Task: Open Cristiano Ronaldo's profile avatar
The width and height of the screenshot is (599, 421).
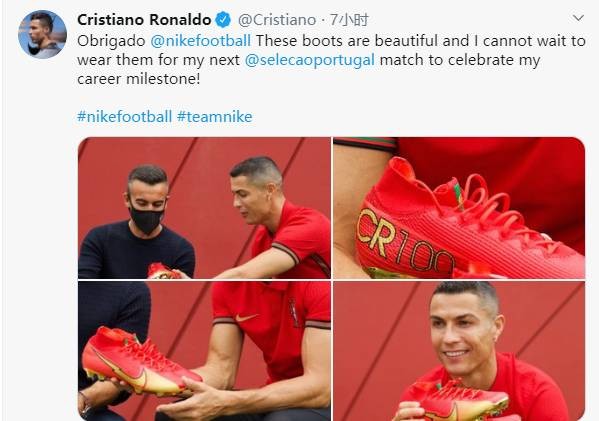Action: 42,34
